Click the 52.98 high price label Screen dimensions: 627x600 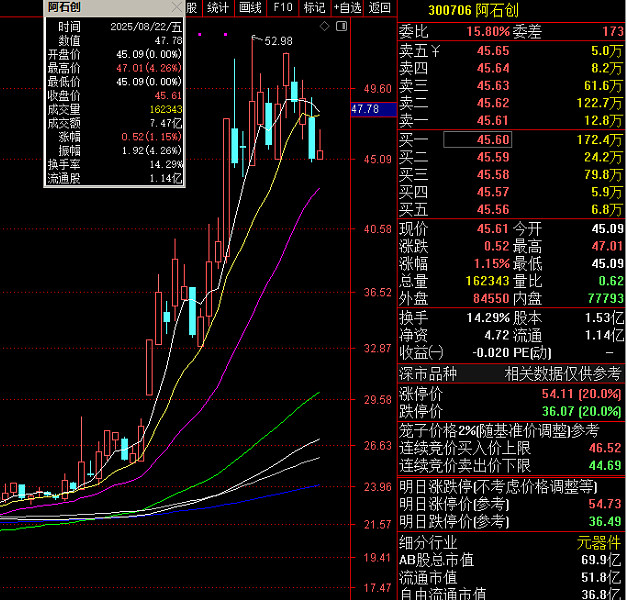[x=278, y=41]
